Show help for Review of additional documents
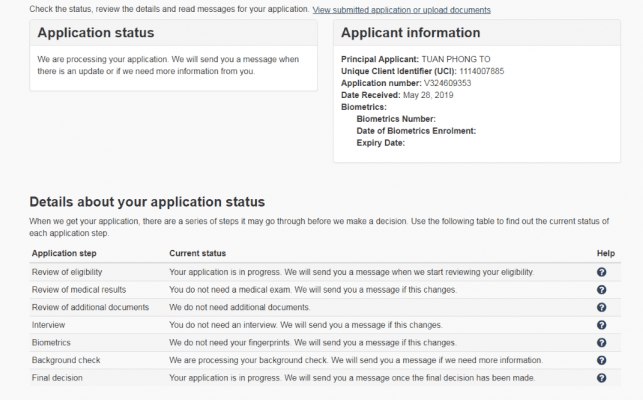Screen dimensions: 643x400 [x=601, y=307]
